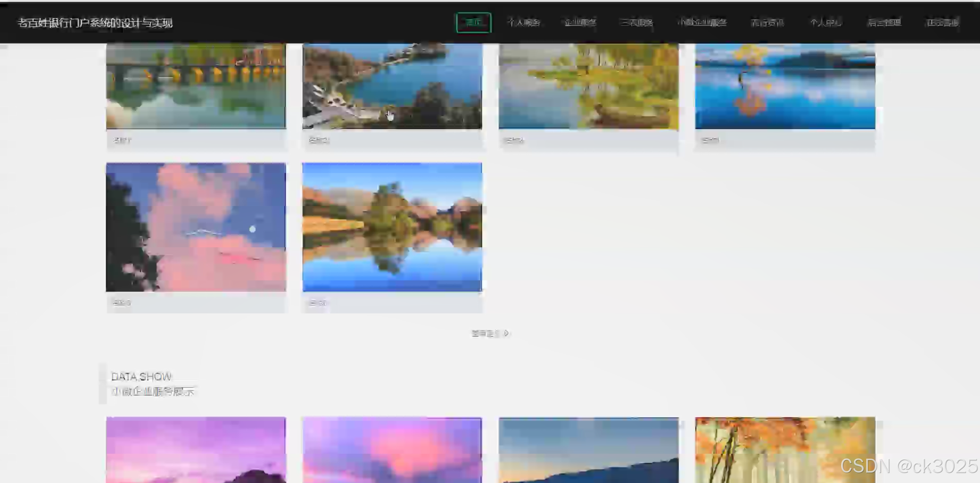Open the sixth nav item, after 小微企业服务
The width and height of the screenshot is (980, 483).
click(x=767, y=23)
